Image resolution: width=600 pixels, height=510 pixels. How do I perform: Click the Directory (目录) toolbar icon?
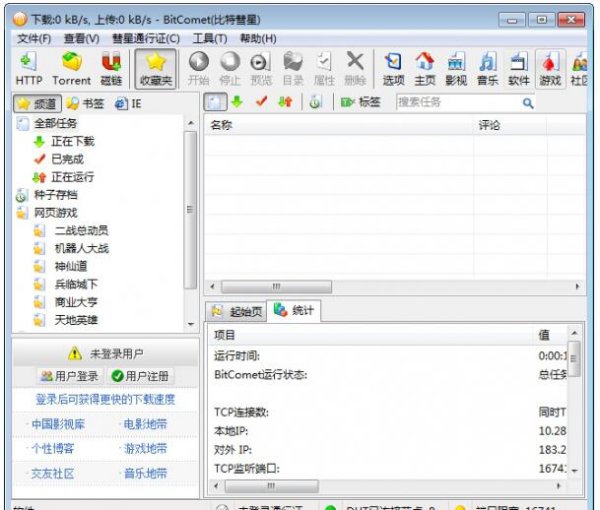coord(293,69)
